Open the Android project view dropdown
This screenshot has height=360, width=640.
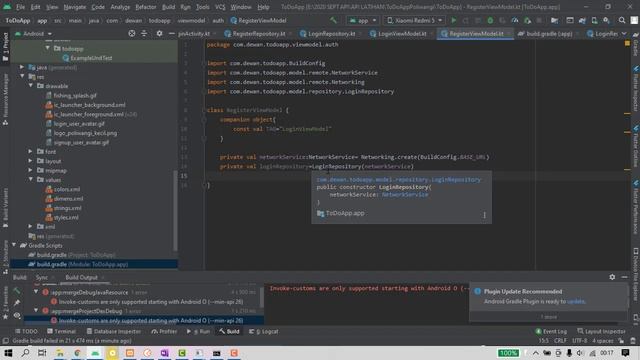point(33,33)
